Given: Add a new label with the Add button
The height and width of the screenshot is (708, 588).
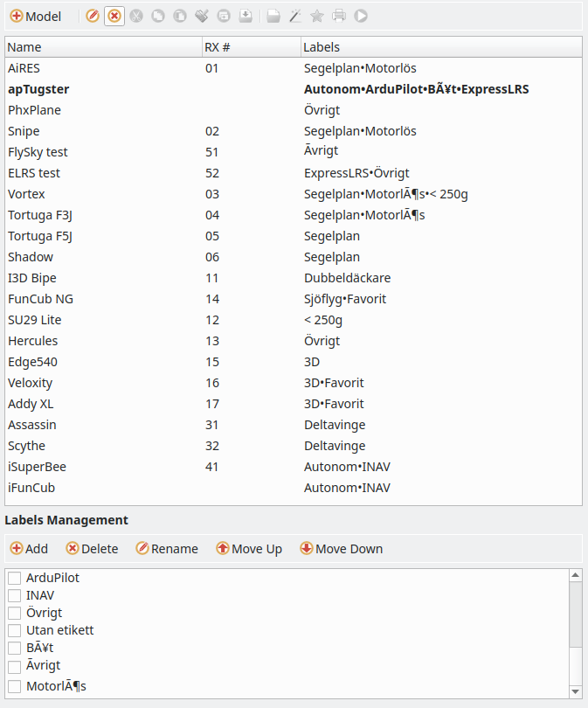Looking at the screenshot, I should (x=28, y=549).
